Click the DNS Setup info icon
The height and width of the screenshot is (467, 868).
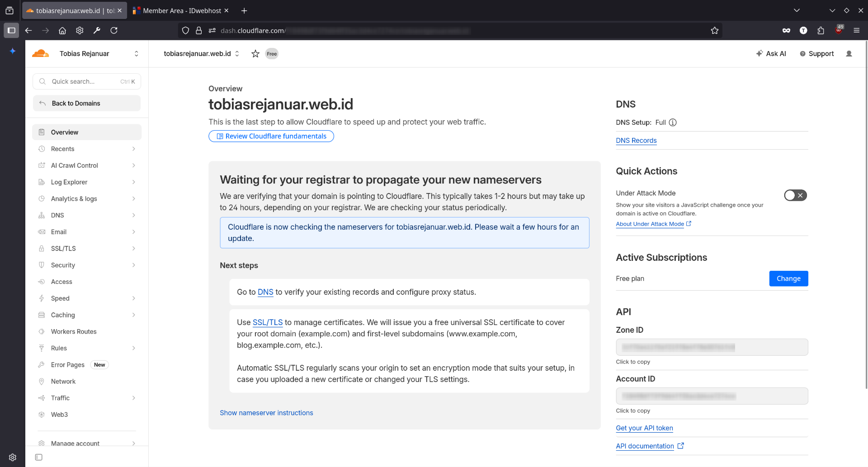coord(672,122)
